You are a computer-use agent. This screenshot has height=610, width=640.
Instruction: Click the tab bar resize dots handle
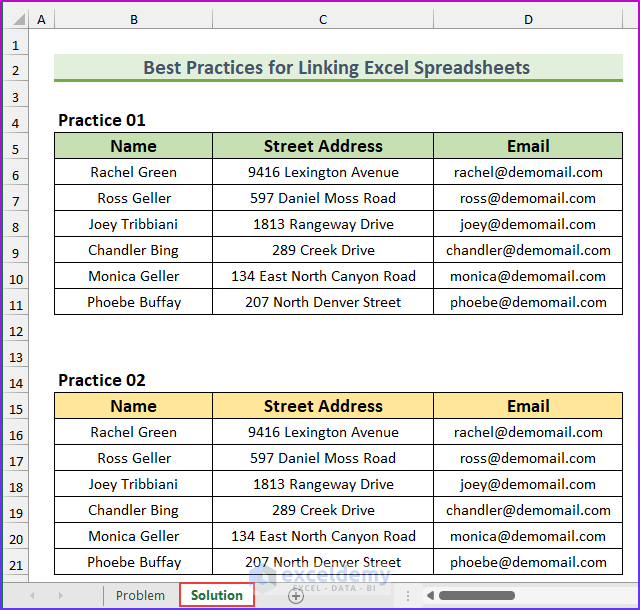[x=407, y=596]
